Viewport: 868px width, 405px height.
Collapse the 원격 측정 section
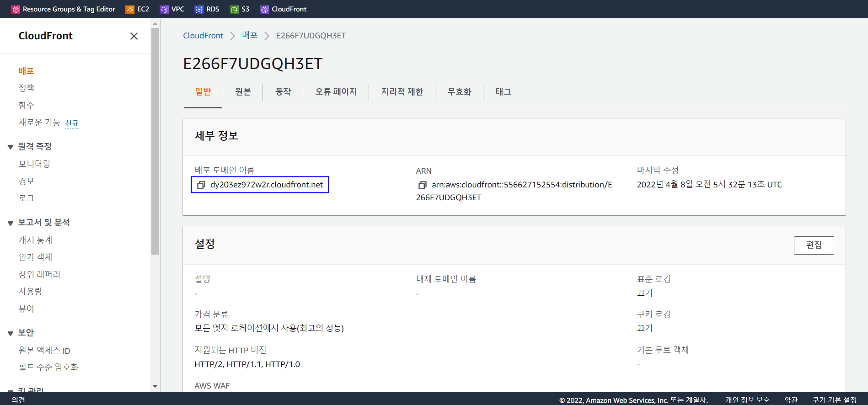coord(11,147)
